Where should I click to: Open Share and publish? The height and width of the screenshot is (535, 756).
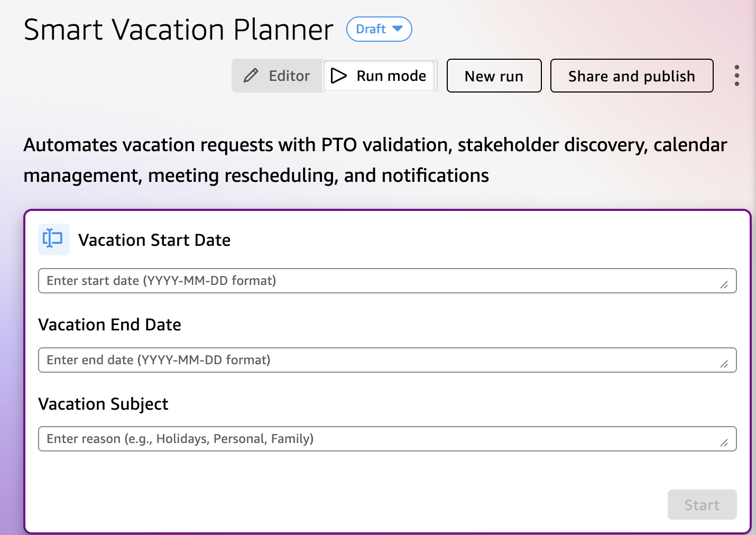(631, 76)
